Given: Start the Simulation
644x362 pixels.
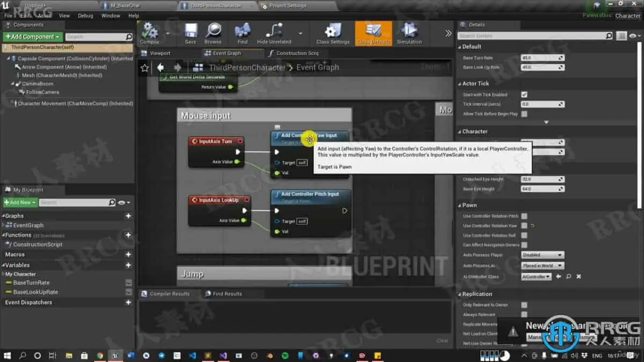Looking at the screenshot, I should (409, 33).
